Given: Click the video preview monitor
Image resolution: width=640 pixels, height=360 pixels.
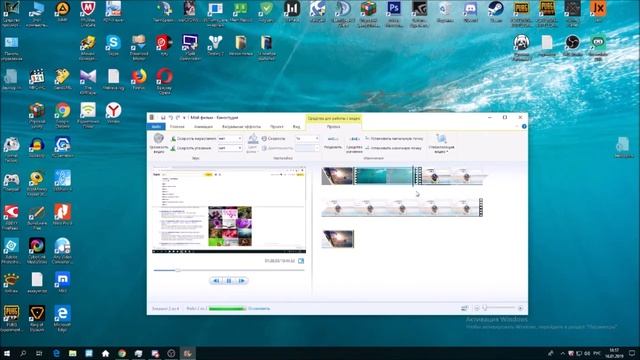Looking at the screenshot, I should (x=229, y=211).
